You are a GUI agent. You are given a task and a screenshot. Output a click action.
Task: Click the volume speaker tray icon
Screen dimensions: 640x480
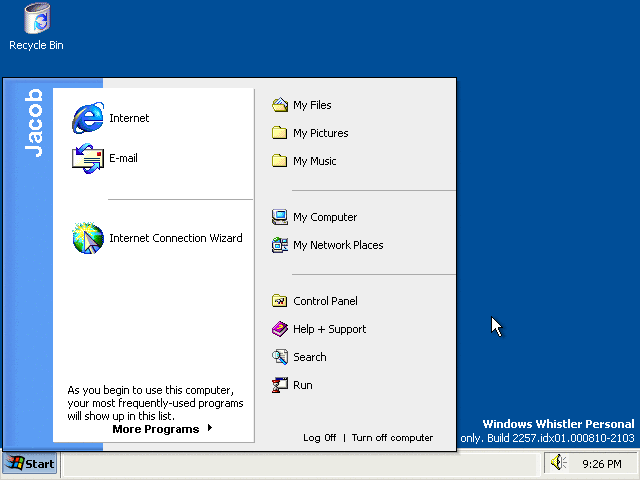[x=559, y=462]
